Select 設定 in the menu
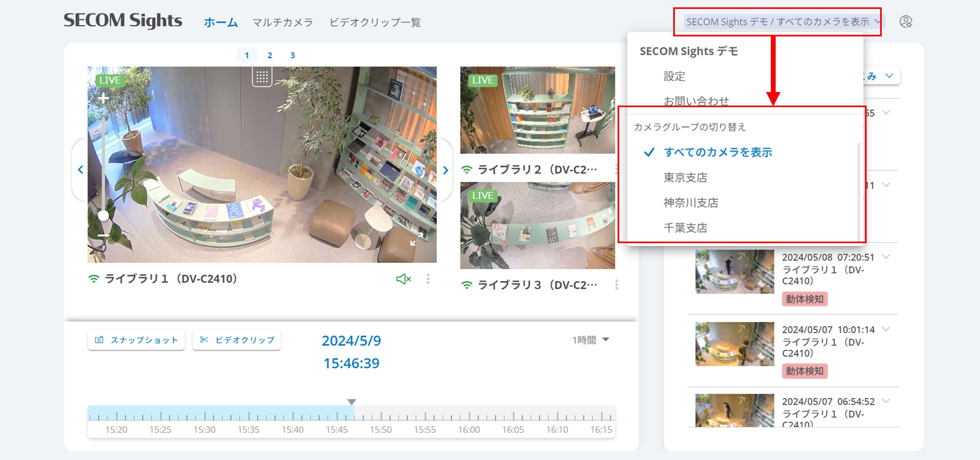The image size is (980, 460). [x=674, y=76]
